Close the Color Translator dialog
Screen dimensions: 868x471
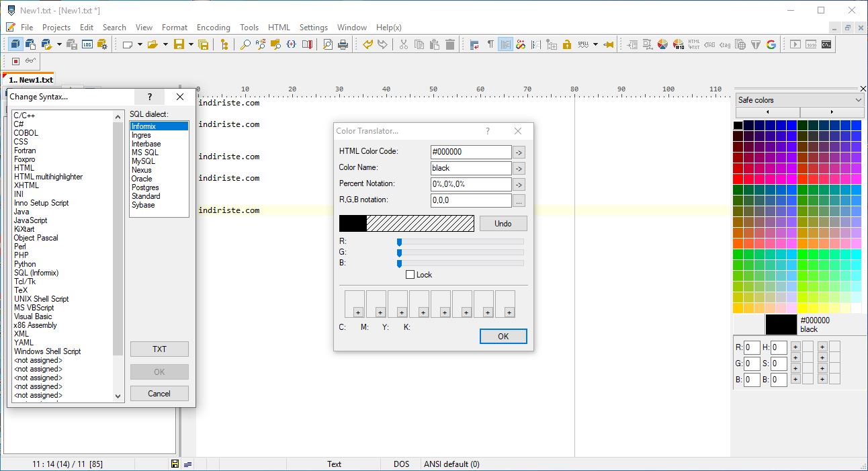[518, 132]
